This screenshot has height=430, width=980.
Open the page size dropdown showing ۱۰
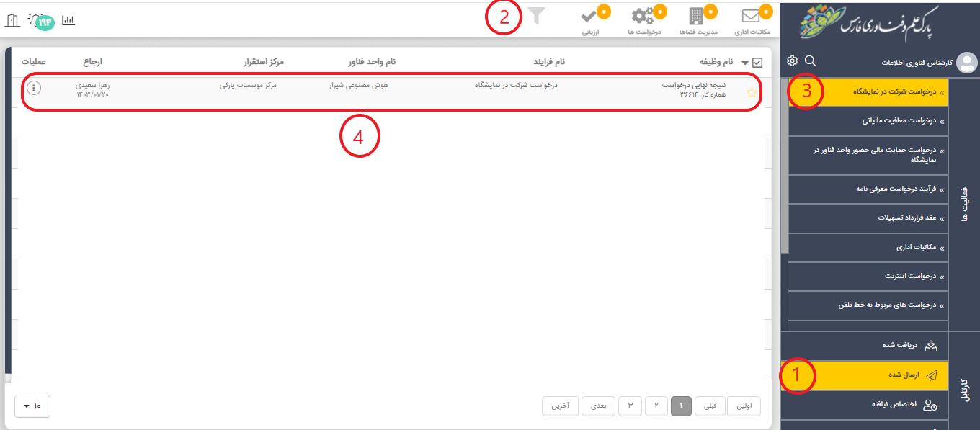pyautogui.click(x=32, y=406)
